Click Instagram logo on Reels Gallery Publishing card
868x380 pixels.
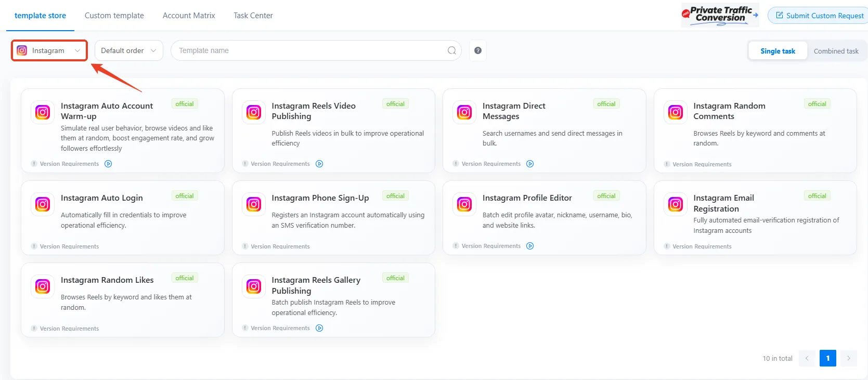(x=254, y=286)
